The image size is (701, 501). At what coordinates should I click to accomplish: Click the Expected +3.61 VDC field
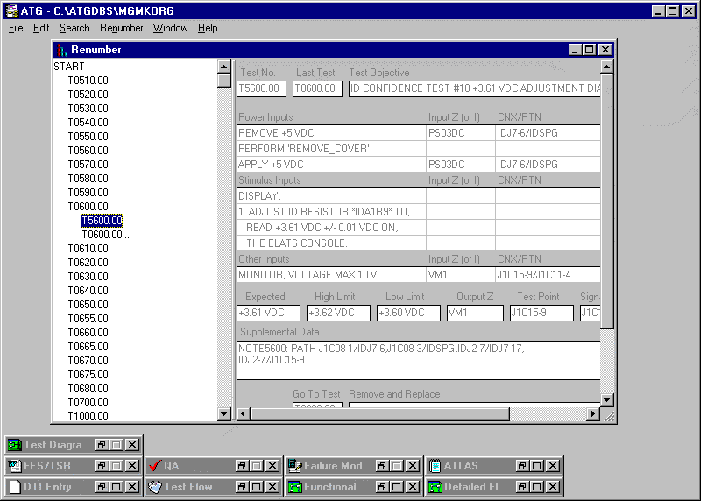tap(268, 312)
